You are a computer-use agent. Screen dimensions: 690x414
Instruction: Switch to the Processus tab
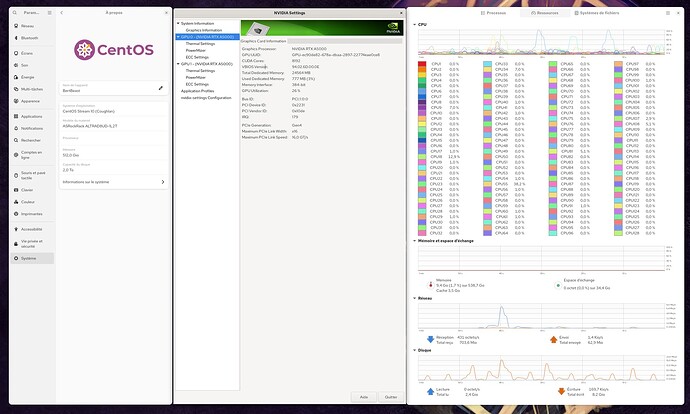(x=493, y=13)
